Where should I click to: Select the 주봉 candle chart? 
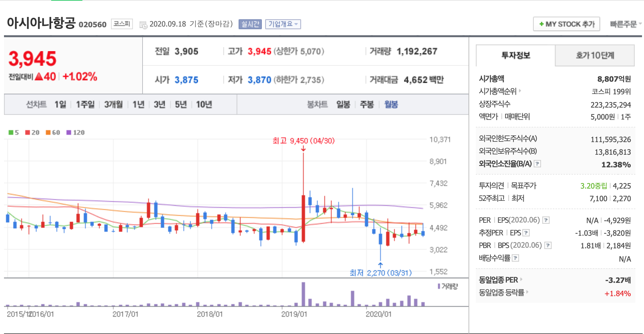point(367,105)
